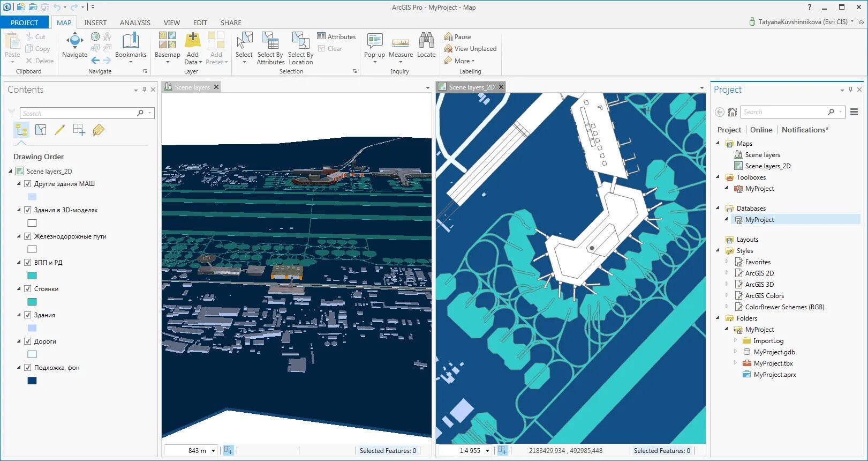This screenshot has width=868, height=461.
Task: Open the Basemap gallery
Action: pos(167,47)
